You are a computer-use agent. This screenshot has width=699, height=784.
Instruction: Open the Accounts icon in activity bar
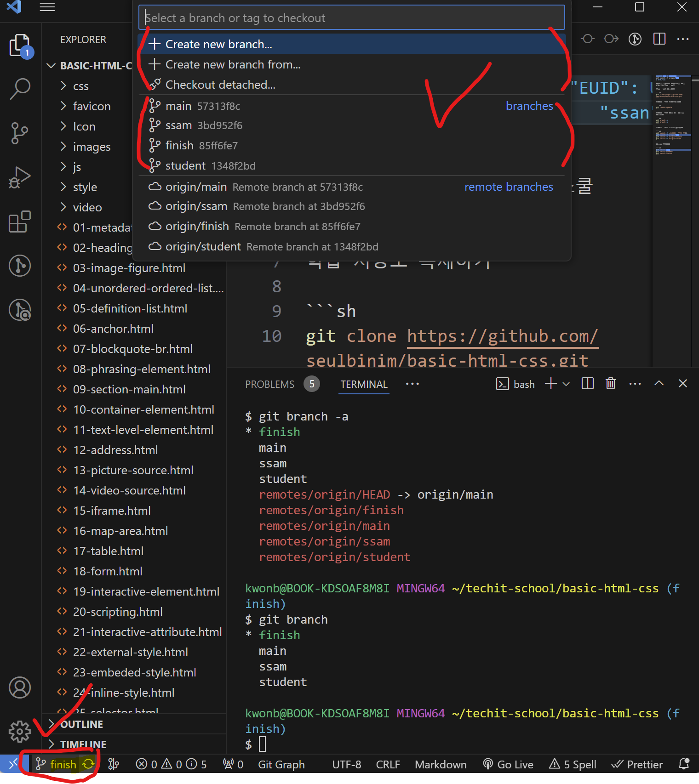pos(20,687)
